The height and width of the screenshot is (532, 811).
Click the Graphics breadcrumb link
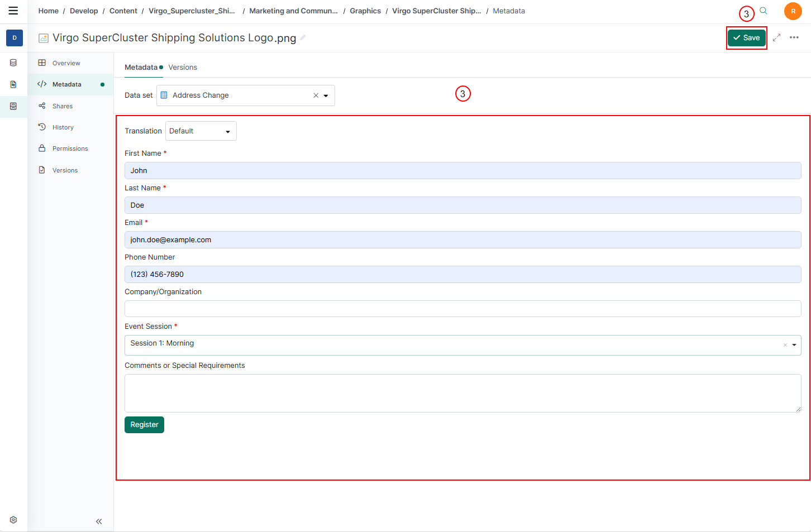(x=365, y=11)
